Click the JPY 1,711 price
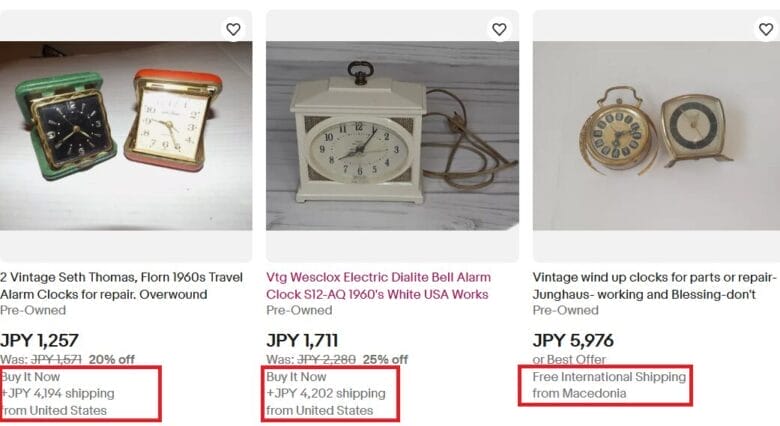780x426 pixels. pos(303,340)
